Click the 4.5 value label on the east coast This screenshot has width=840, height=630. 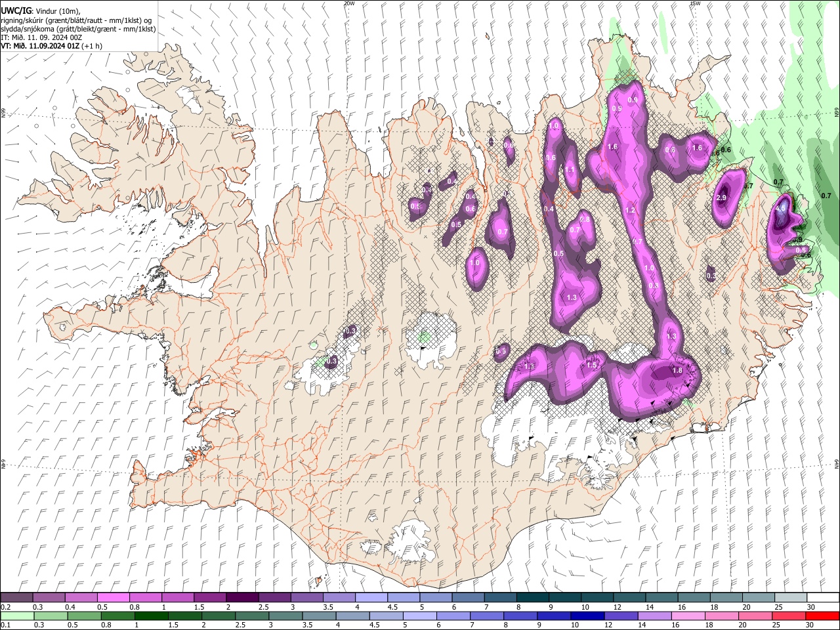click(781, 208)
